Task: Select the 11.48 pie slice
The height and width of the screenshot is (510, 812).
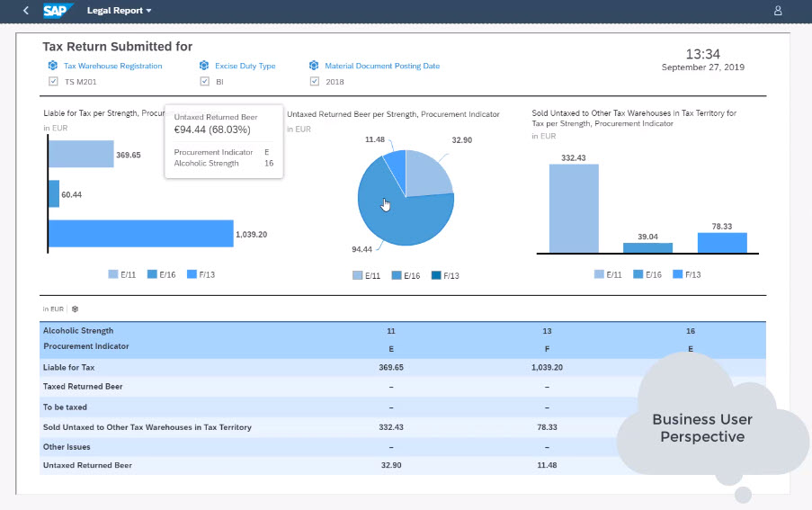Action: coord(397,166)
